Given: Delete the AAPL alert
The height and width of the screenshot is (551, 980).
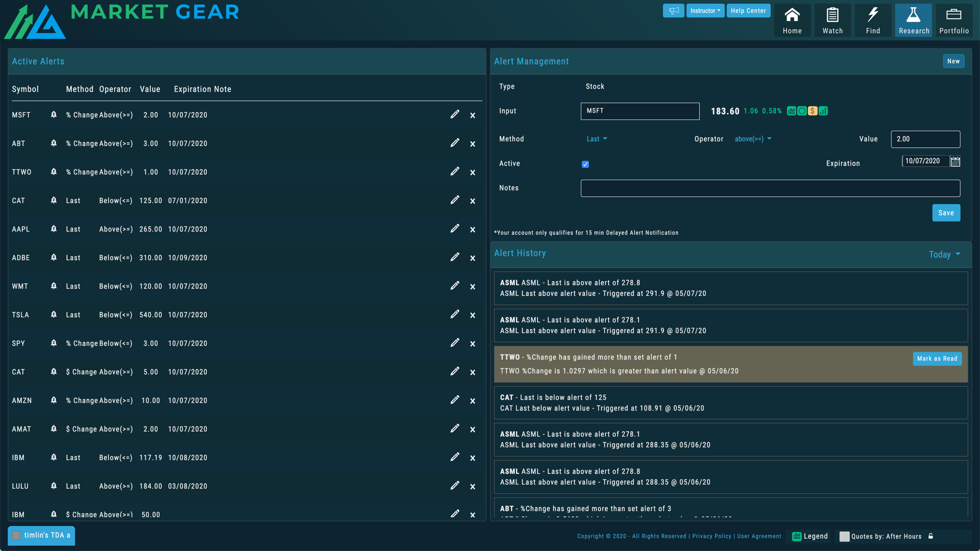Looking at the screenshot, I should (x=473, y=230).
